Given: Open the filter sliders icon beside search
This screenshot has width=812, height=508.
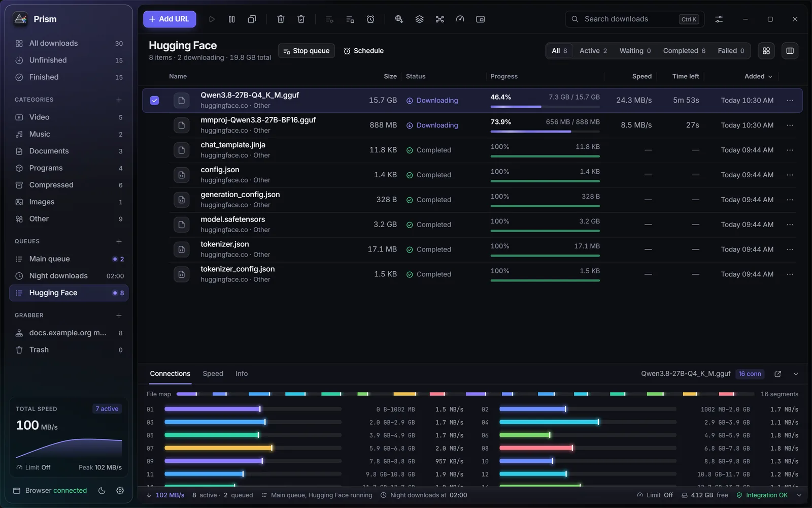Looking at the screenshot, I should coord(719,19).
